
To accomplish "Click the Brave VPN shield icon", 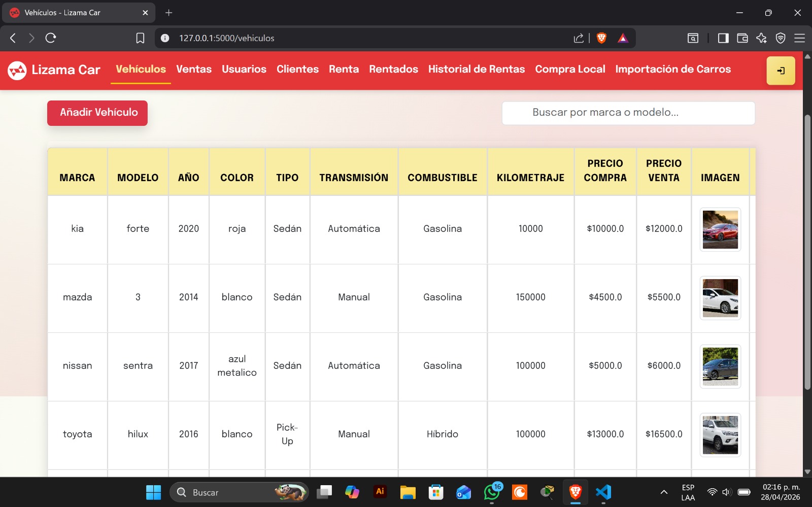I will [x=781, y=38].
